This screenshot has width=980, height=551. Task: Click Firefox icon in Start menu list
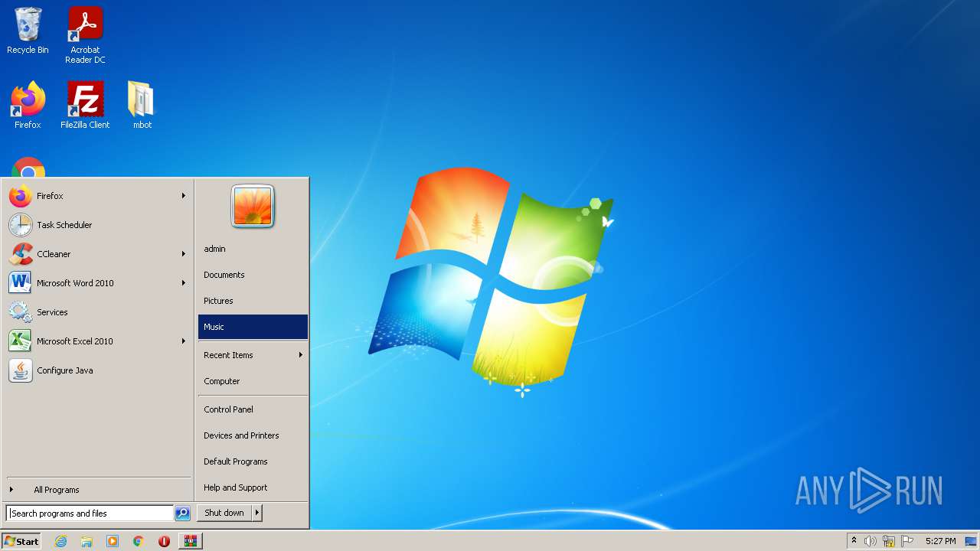[x=21, y=196]
